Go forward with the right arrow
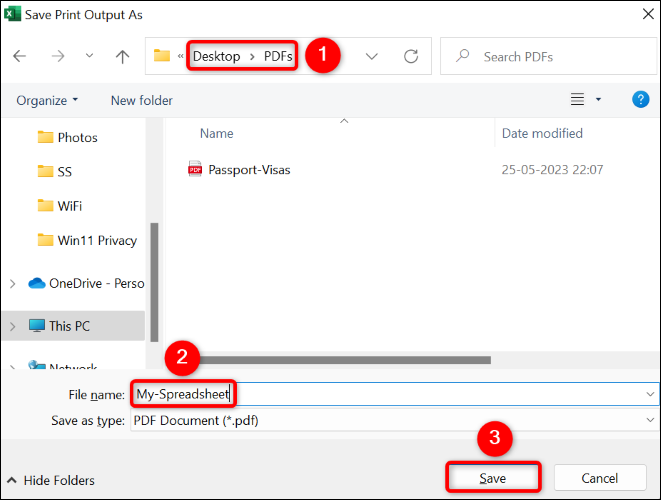Image resolution: width=661 pixels, height=500 pixels. (58, 56)
